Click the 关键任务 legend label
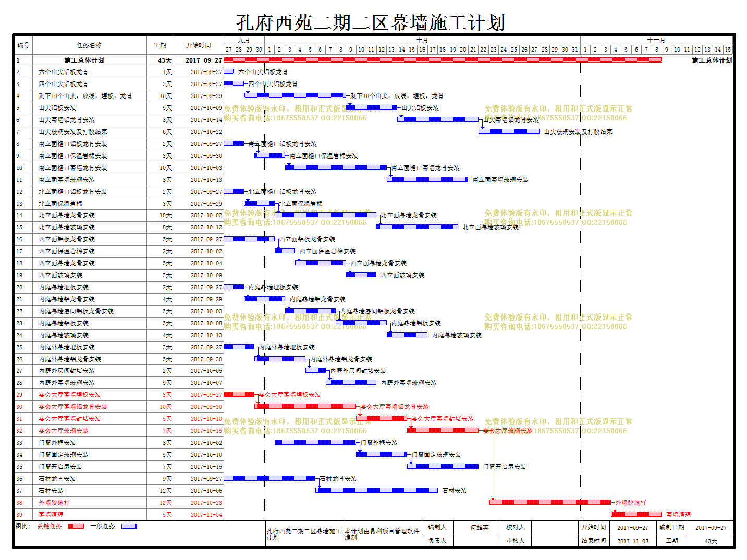747x560 pixels. point(50,526)
